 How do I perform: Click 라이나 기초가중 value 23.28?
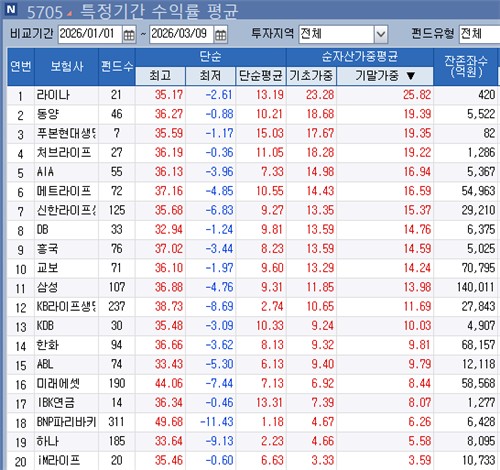pyautogui.click(x=320, y=95)
